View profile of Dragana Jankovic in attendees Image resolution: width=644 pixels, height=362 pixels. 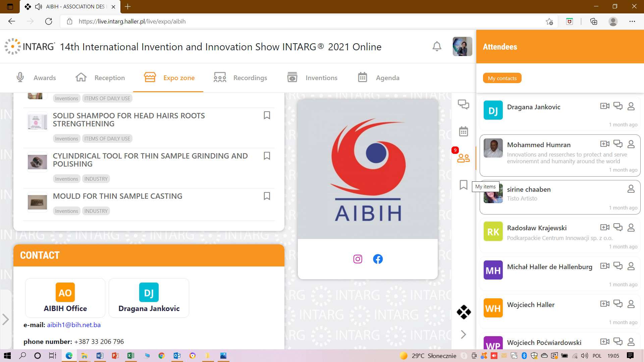(631, 106)
